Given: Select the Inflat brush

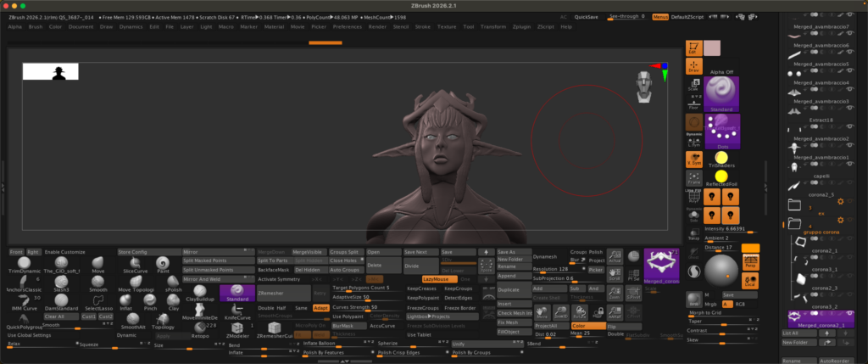Looking at the screenshot, I should [x=125, y=303].
